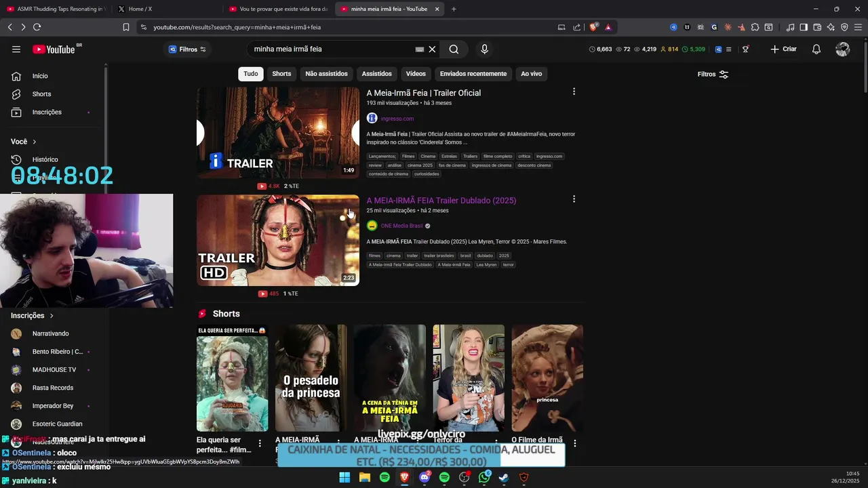Open a new browser tab
The image size is (868, 488).
pyautogui.click(x=454, y=9)
